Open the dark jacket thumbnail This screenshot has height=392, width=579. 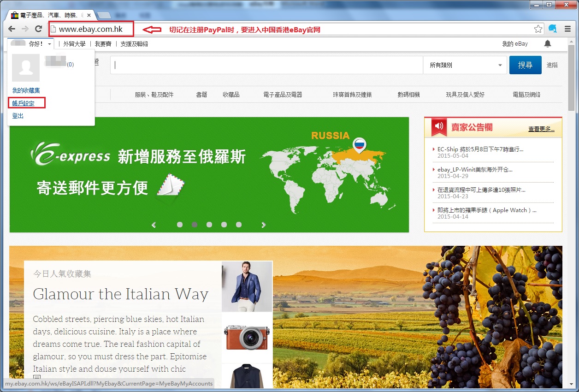[247, 375]
